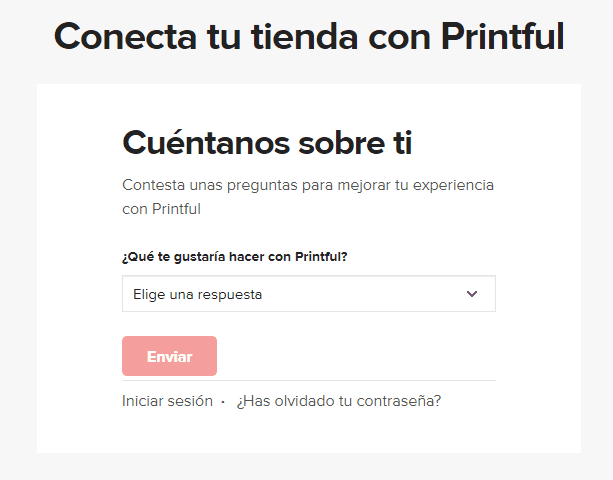
Task: Click the divider line below Enviar
Action: click(x=308, y=380)
